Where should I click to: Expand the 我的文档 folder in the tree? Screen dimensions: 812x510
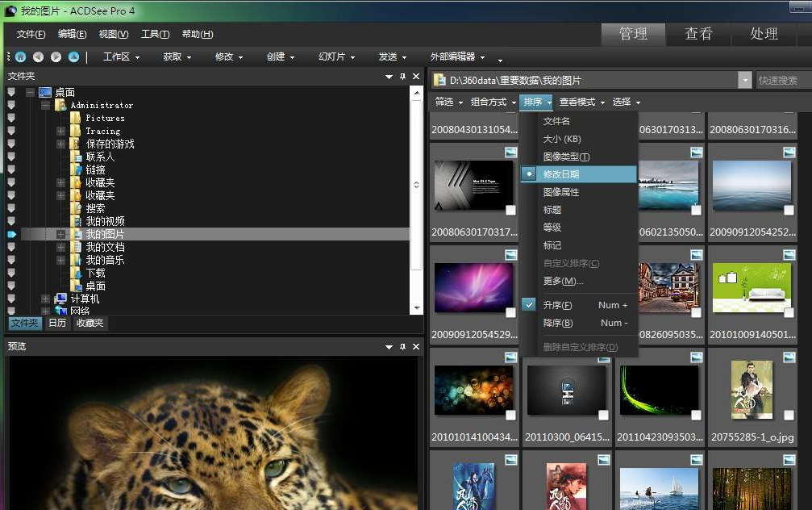[x=60, y=247]
